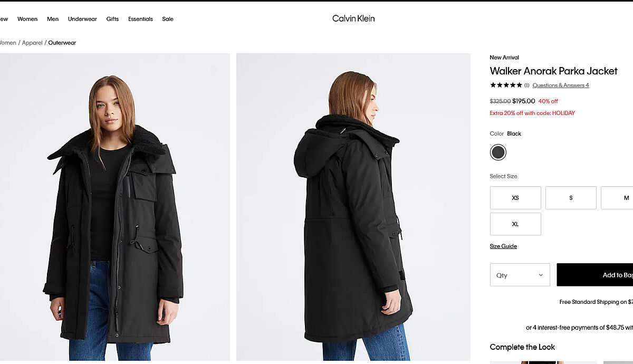Viewport: 633px width, 364px height.
Task: Click the Qty dropdown chevron arrow
Action: pyautogui.click(x=541, y=275)
